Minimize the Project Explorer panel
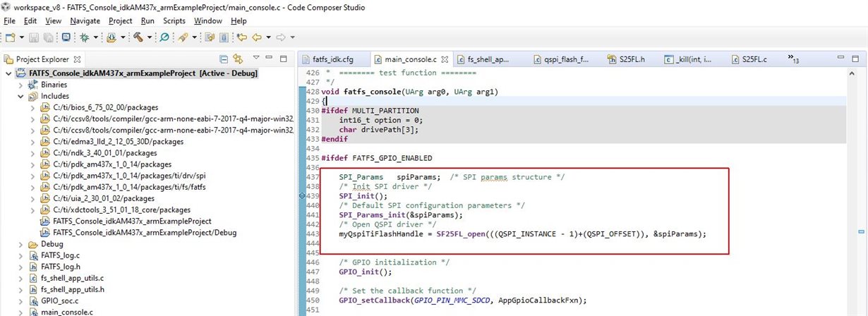Screen dimensions: 868x316 click(x=269, y=59)
